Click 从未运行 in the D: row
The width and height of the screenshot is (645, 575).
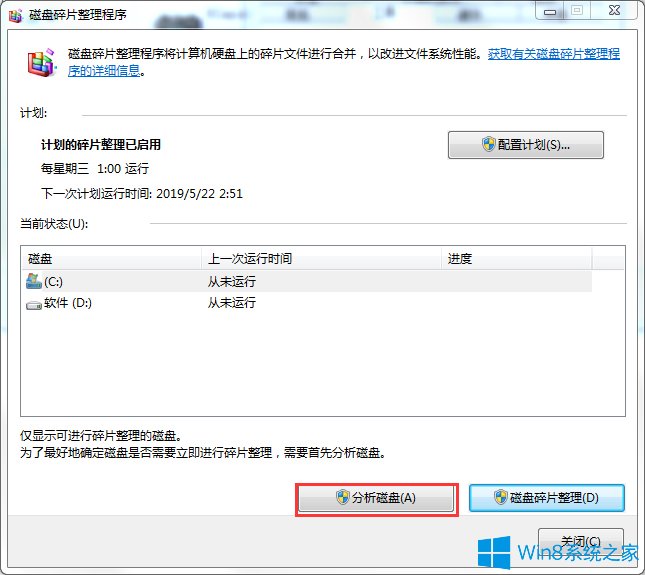click(232, 303)
